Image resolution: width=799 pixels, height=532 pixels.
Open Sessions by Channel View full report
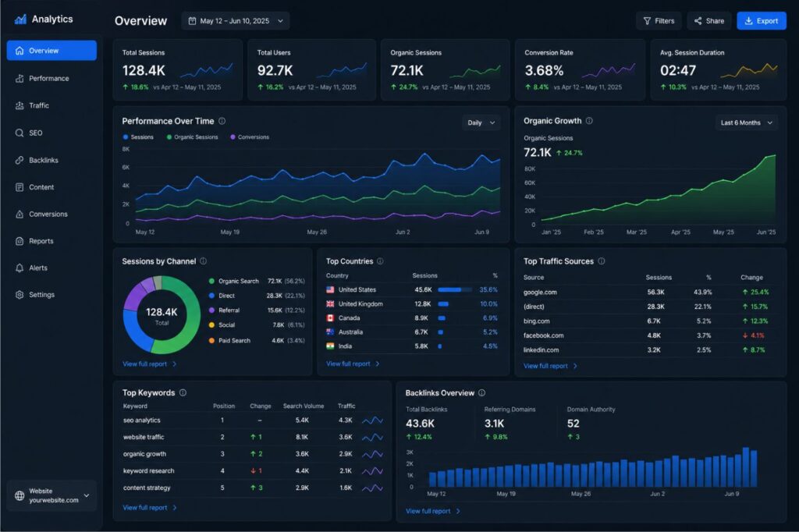point(149,364)
